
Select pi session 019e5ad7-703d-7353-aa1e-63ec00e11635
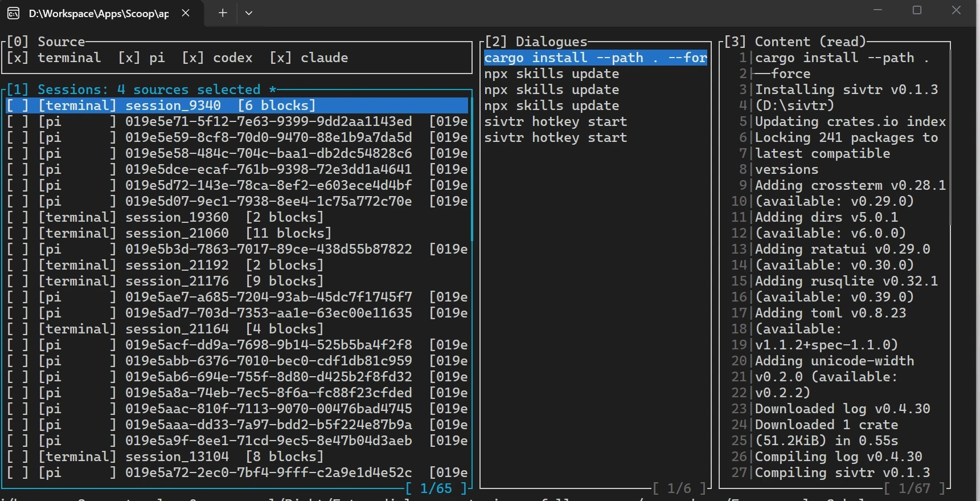[x=237, y=313]
